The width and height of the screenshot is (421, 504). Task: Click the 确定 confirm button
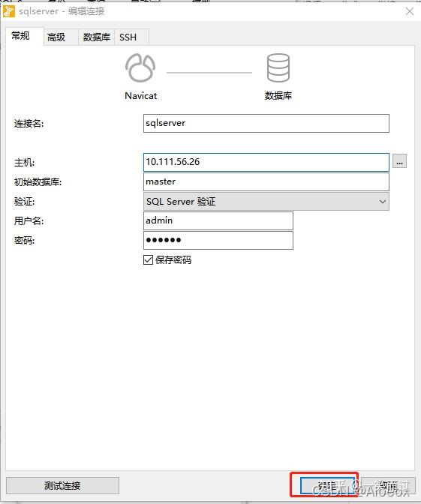tap(327, 485)
